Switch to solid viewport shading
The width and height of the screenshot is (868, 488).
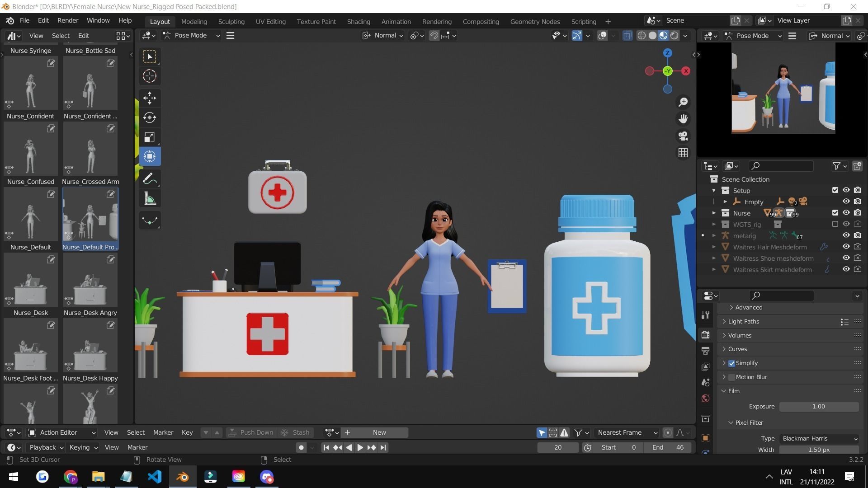[x=652, y=36]
